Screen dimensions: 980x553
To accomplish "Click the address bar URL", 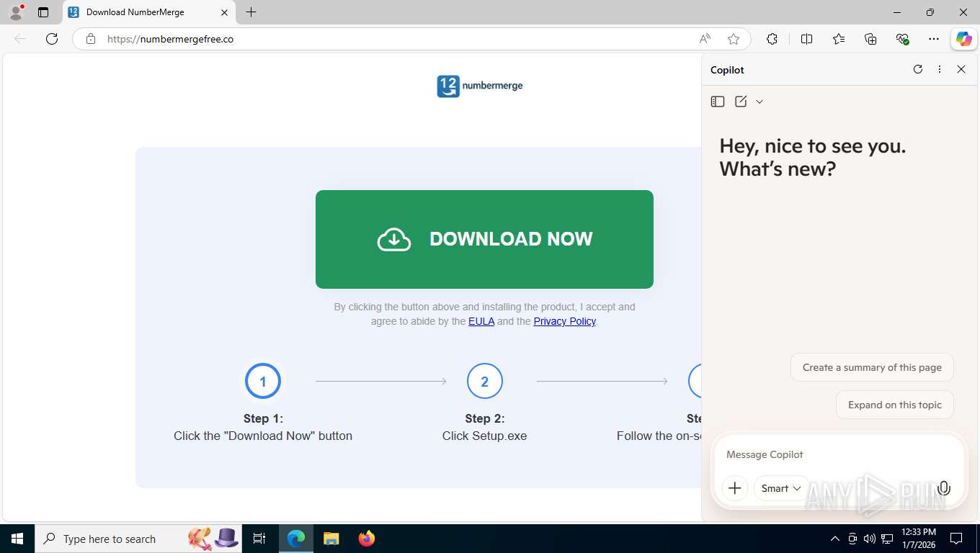I will click(x=170, y=39).
